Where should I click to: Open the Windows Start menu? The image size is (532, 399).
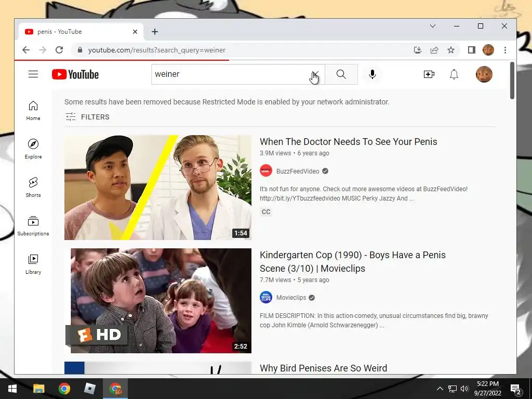coord(12,389)
